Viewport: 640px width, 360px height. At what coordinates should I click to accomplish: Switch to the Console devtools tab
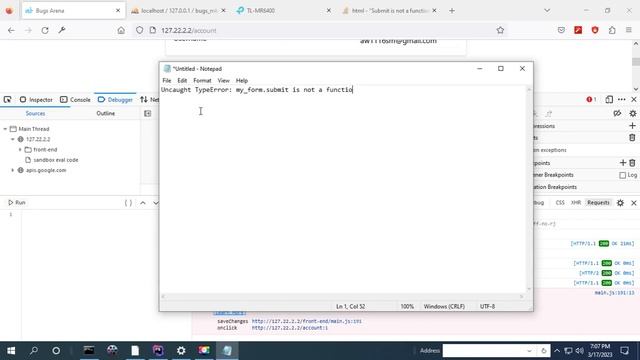75,100
